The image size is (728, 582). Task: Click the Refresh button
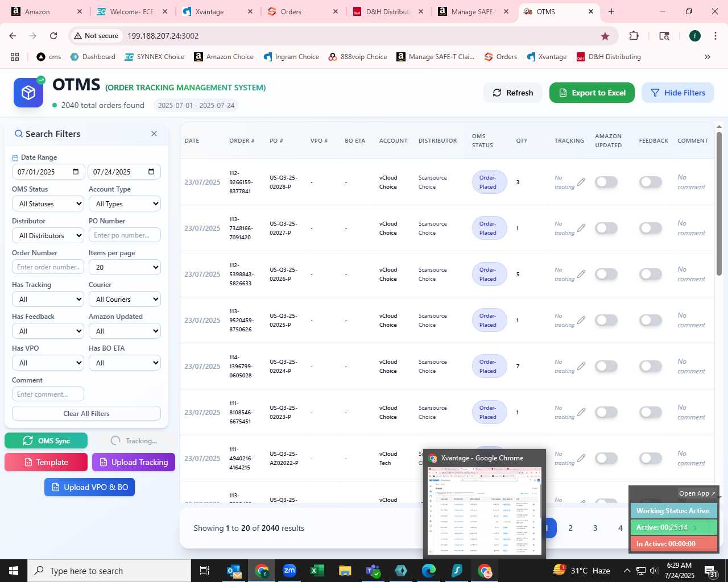point(513,93)
